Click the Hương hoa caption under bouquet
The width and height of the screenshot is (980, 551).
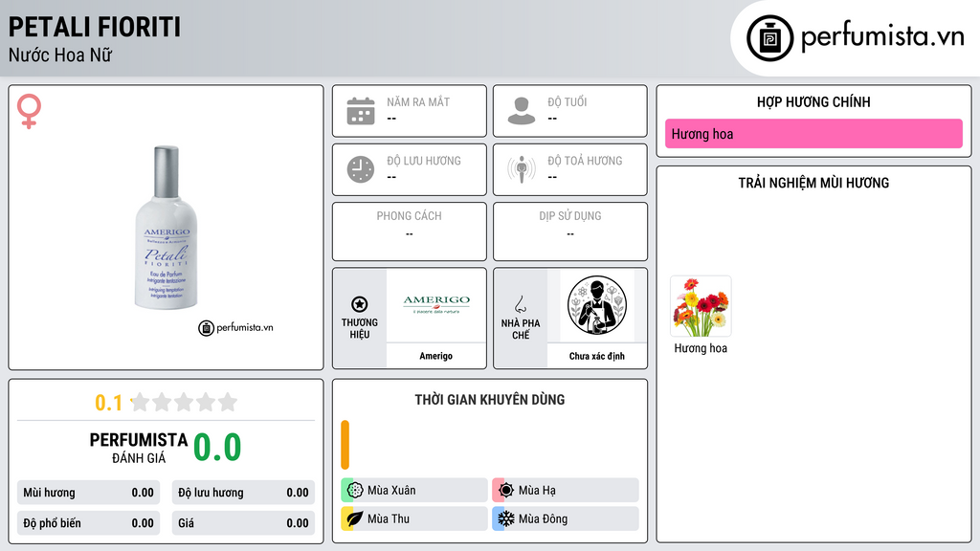click(701, 348)
